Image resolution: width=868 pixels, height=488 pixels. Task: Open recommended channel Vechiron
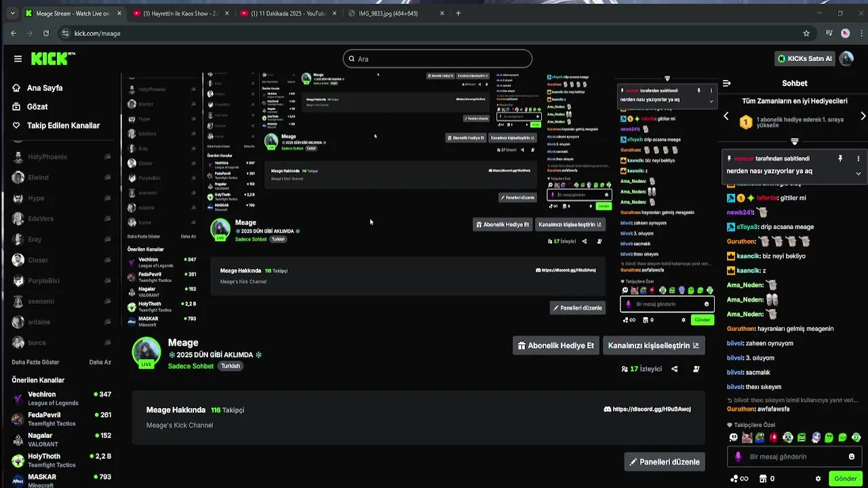click(x=61, y=399)
